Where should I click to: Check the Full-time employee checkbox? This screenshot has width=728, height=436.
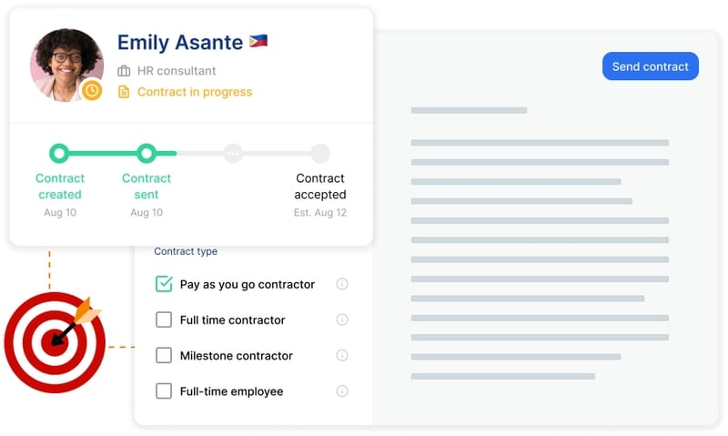click(x=164, y=391)
